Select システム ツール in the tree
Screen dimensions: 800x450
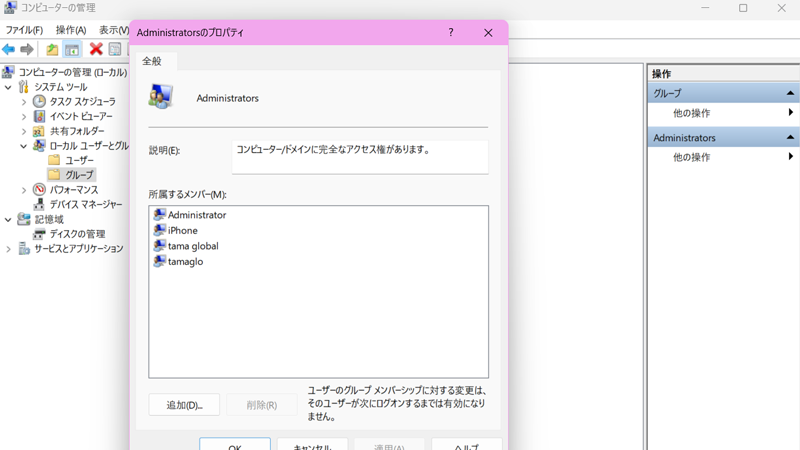point(60,87)
